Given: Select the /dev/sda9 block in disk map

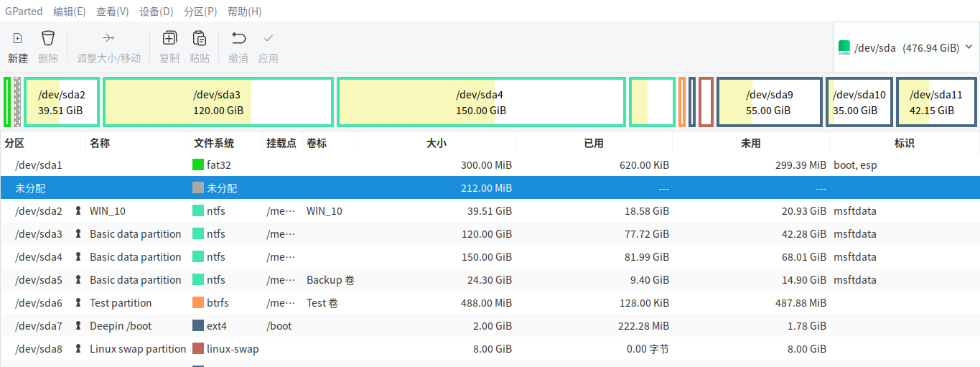Looking at the screenshot, I should tap(769, 102).
